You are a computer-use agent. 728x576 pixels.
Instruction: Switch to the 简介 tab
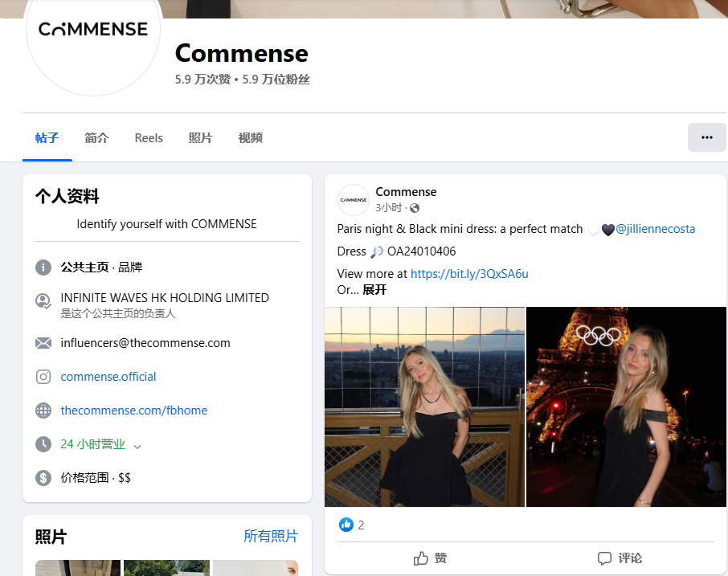96,138
